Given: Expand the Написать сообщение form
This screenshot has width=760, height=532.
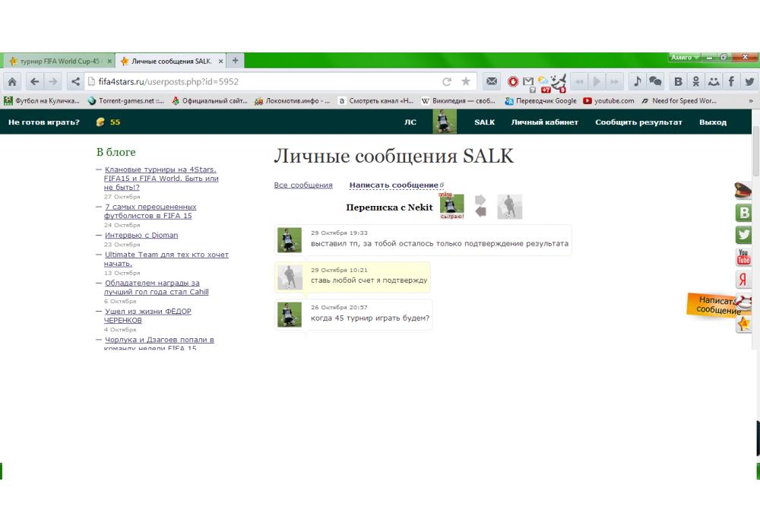Looking at the screenshot, I should click(394, 185).
